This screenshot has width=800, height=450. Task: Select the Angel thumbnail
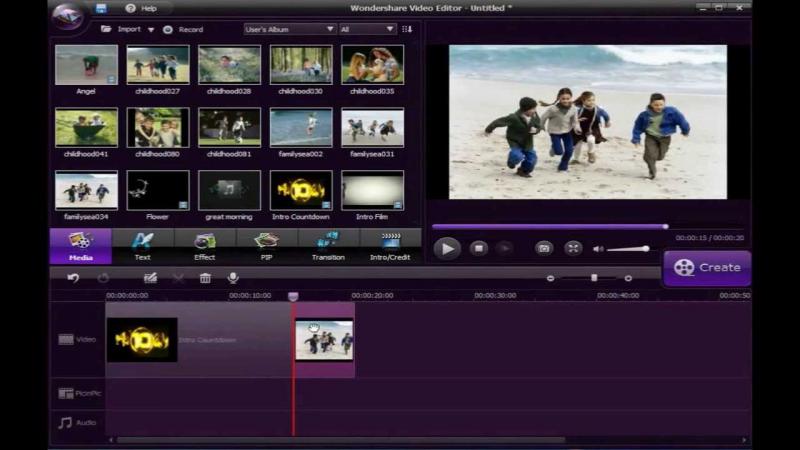click(x=86, y=65)
